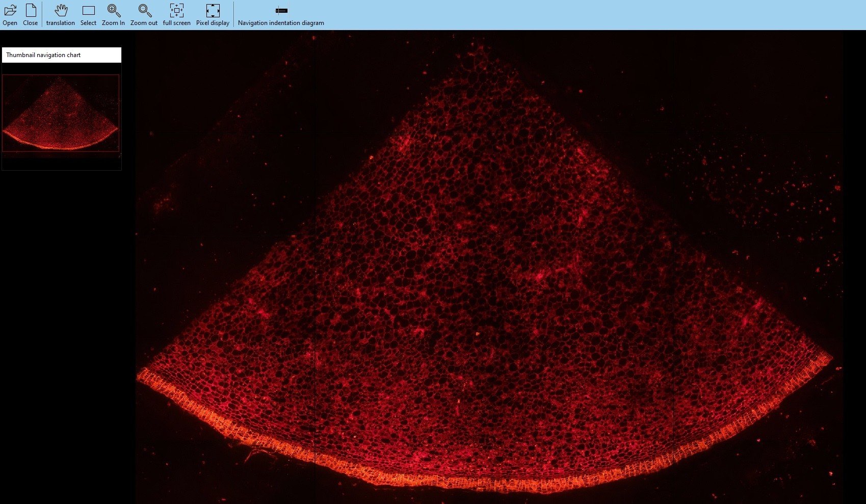This screenshot has height=504, width=866.
Task: Close the current image file
Action: click(31, 14)
